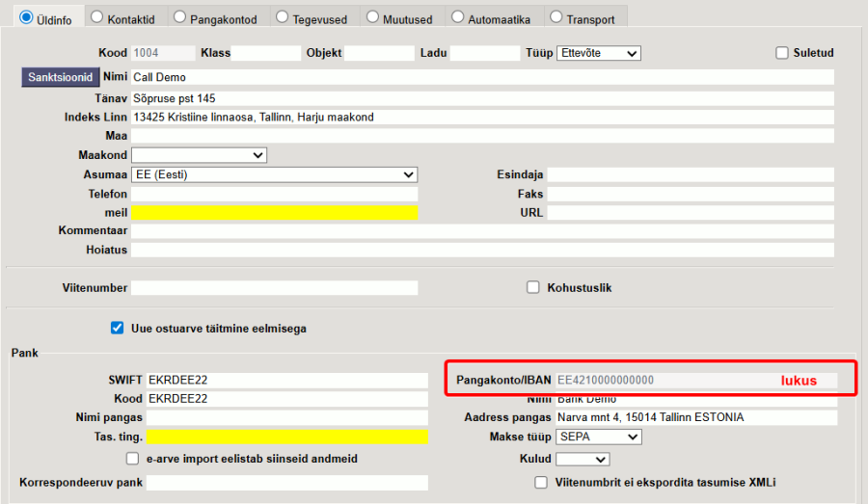Screen dimensions: 868x504
Task: Open the Kulud dropdown
Action: tap(583, 459)
